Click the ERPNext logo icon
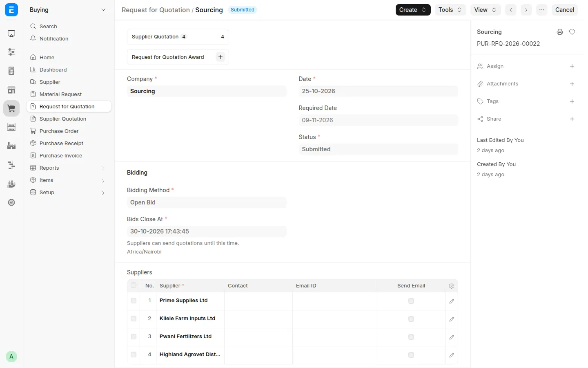The width and height of the screenshot is (588, 368). tap(11, 10)
